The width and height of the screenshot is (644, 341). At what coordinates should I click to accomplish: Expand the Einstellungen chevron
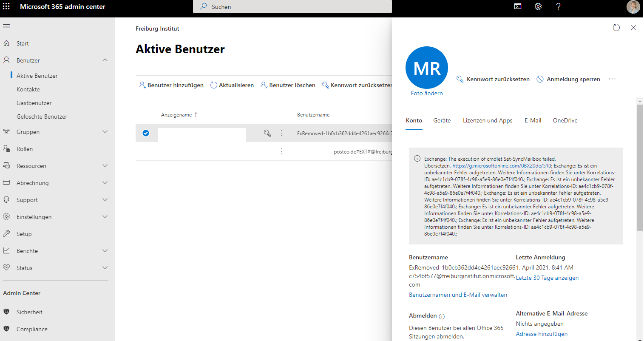[105, 217]
